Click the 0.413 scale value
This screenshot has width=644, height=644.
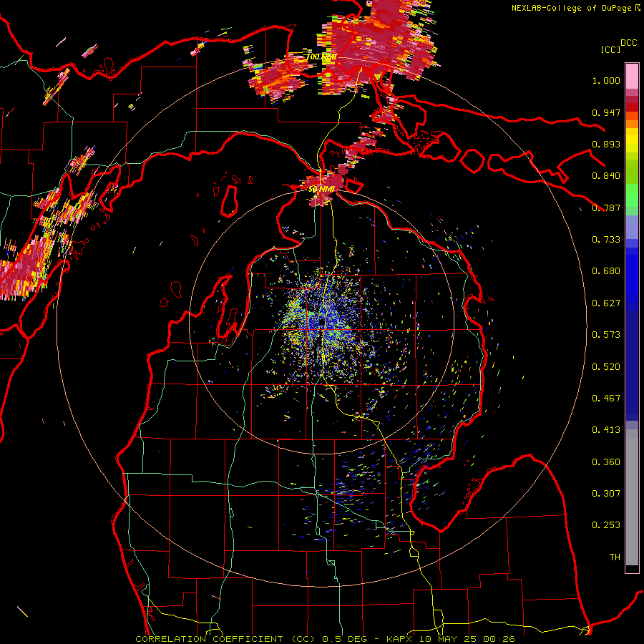click(606, 430)
